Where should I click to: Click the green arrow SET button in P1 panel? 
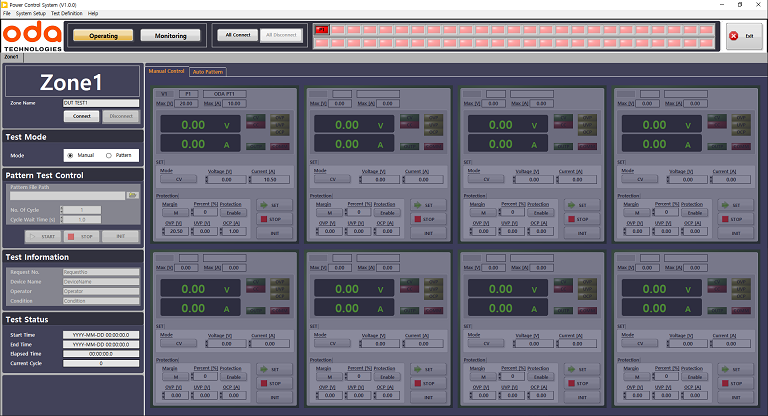click(x=274, y=205)
